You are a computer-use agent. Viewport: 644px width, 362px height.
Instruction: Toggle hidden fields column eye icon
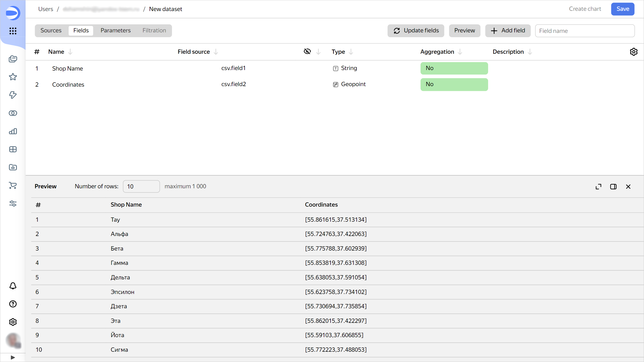click(x=307, y=51)
